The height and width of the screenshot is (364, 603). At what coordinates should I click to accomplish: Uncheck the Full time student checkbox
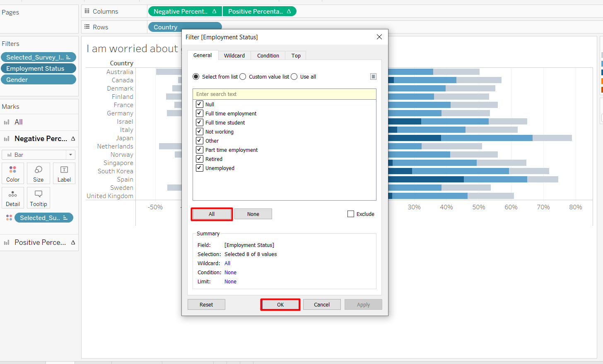coord(200,122)
